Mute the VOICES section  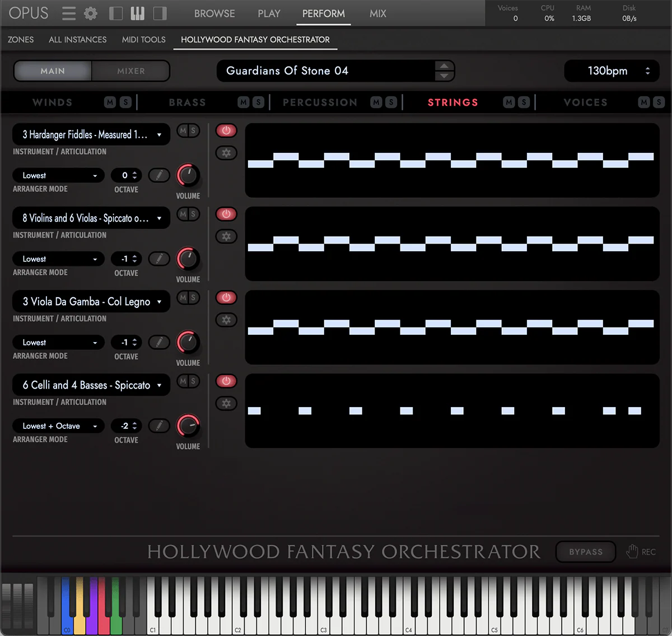coord(644,102)
